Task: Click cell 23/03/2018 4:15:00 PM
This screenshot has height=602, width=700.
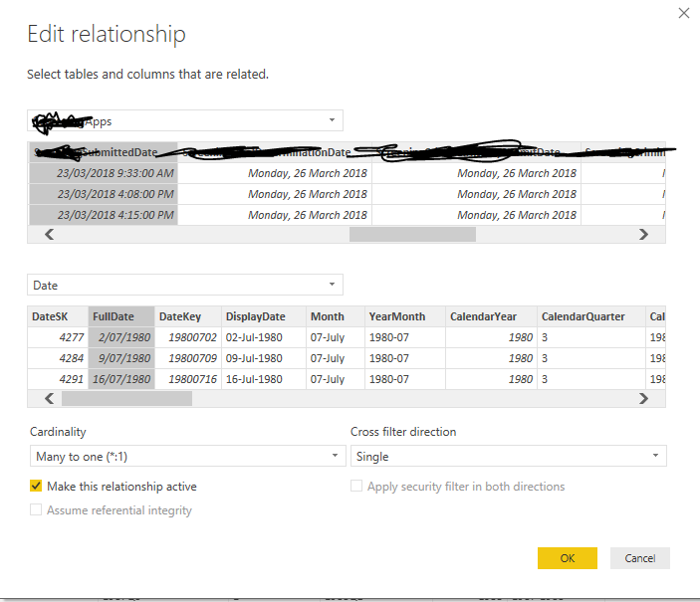Action: point(104,215)
